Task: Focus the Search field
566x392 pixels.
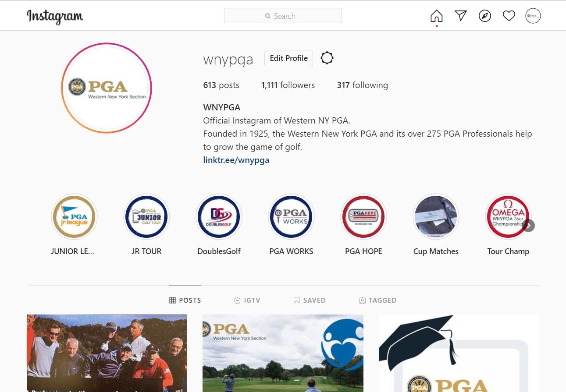Action: tap(283, 16)
